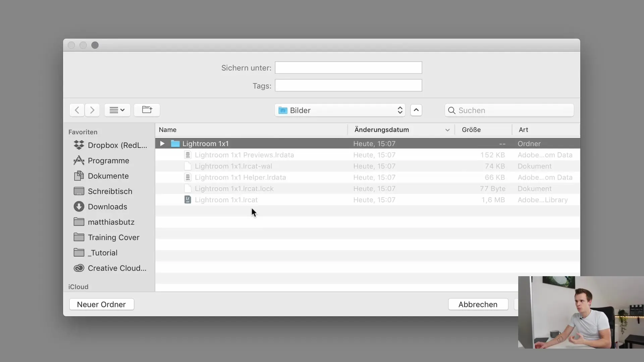Click the Dropbox sidebar icon
The image size is (644, 362).
pos(78,145)
